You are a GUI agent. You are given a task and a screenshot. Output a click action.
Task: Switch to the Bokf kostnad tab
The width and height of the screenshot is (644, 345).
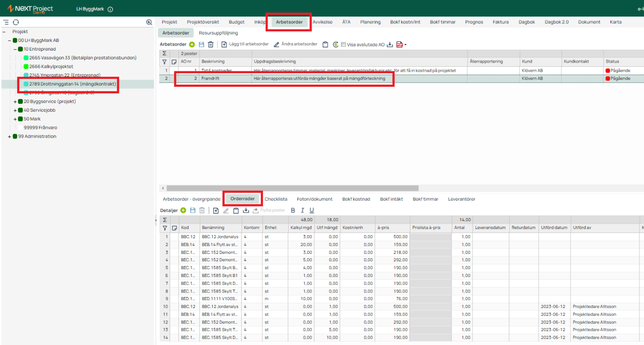click(x=356, y=199)
